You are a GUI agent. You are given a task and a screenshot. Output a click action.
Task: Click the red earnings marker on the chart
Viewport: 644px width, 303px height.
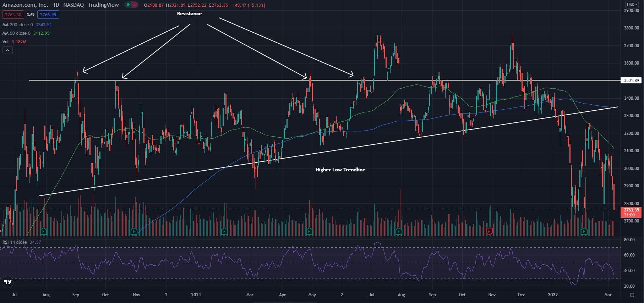[489, 231]
